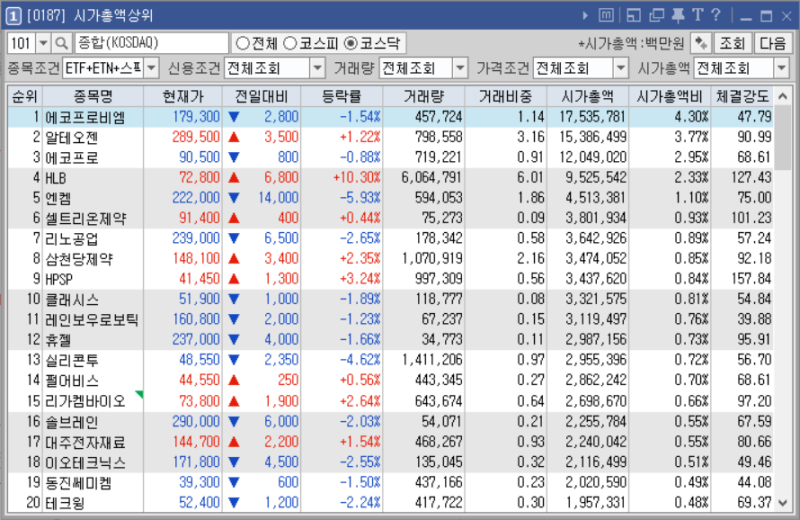Click the window number 1 icon in title bar
The image size is (800, 520).
pos(13,16)
